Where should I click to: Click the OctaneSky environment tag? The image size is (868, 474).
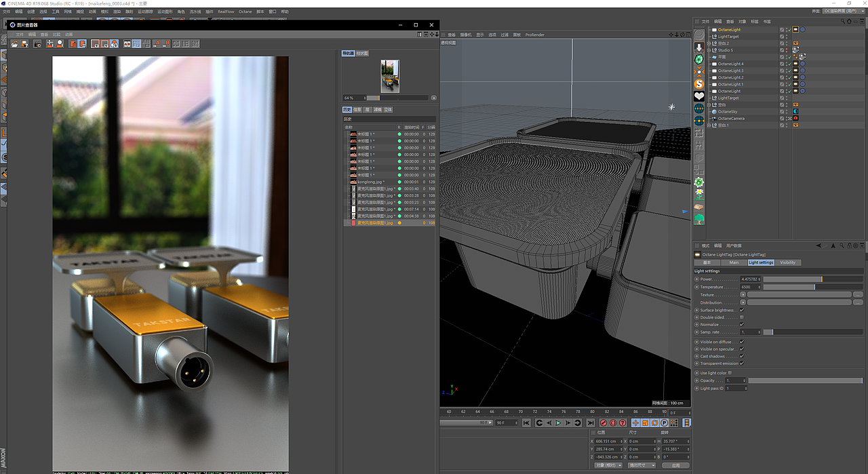(795, 111)
